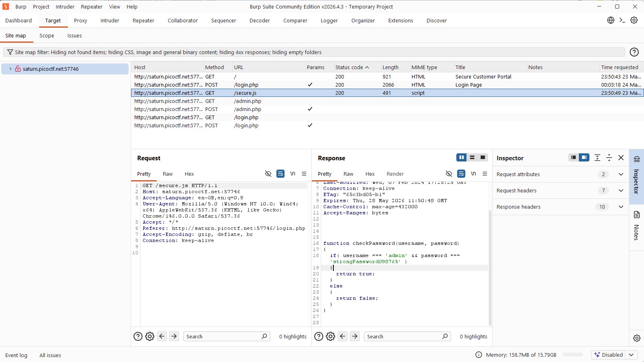
Task: Click the funnel filter icon in filter bar
Action: 10,52
